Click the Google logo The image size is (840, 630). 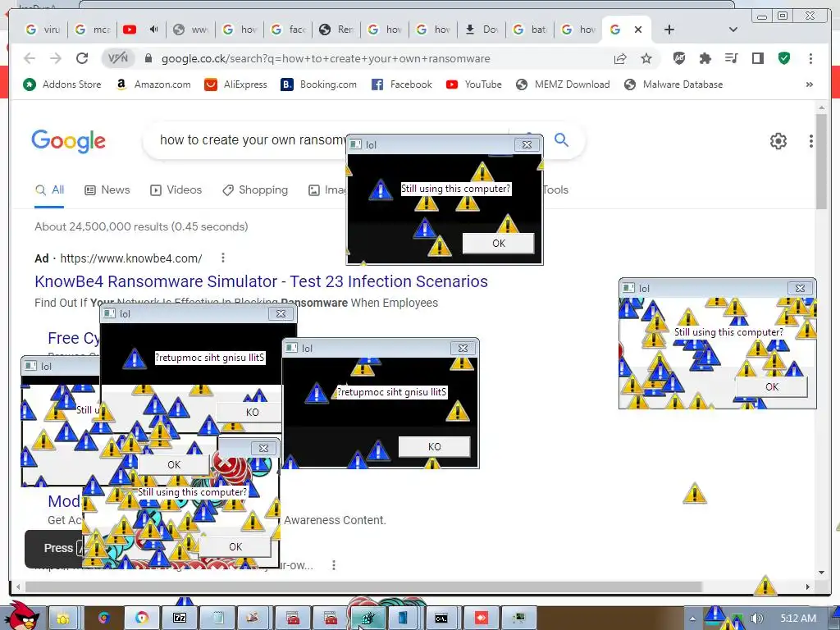tap(69, 141)
